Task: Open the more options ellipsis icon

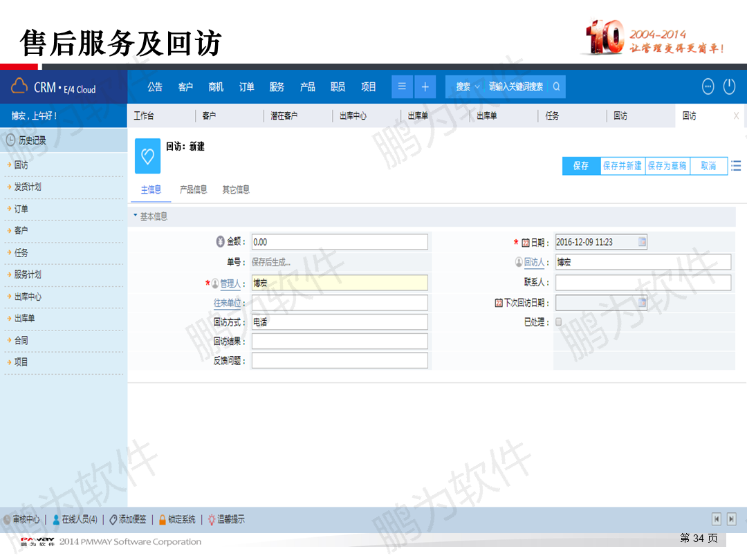Action: [708, 86]
